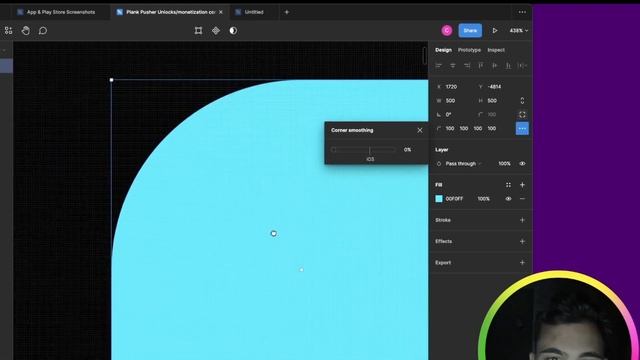The height and width of the screenshot is (360, 640).
Task: Open the zoom level 438% dropdown
Action: 518,31
